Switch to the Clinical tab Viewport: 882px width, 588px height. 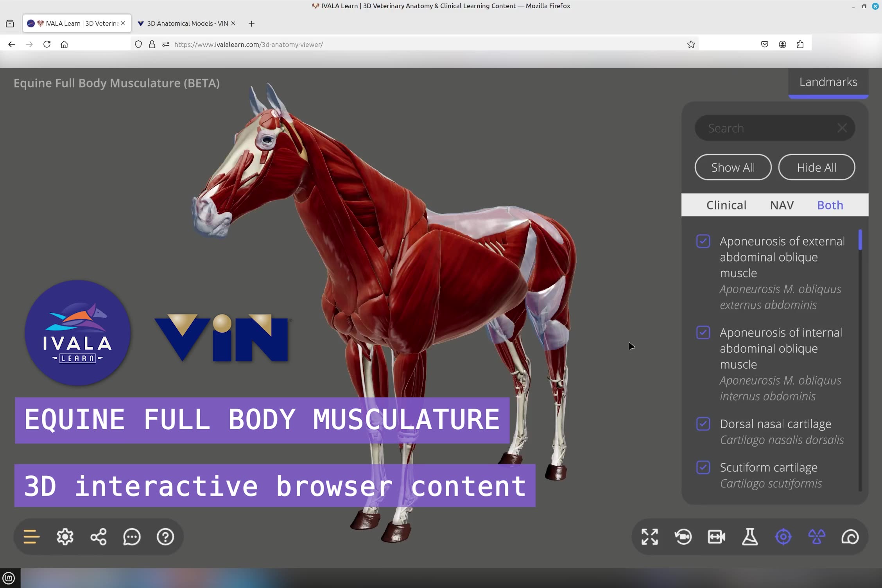tap(726, 204)
